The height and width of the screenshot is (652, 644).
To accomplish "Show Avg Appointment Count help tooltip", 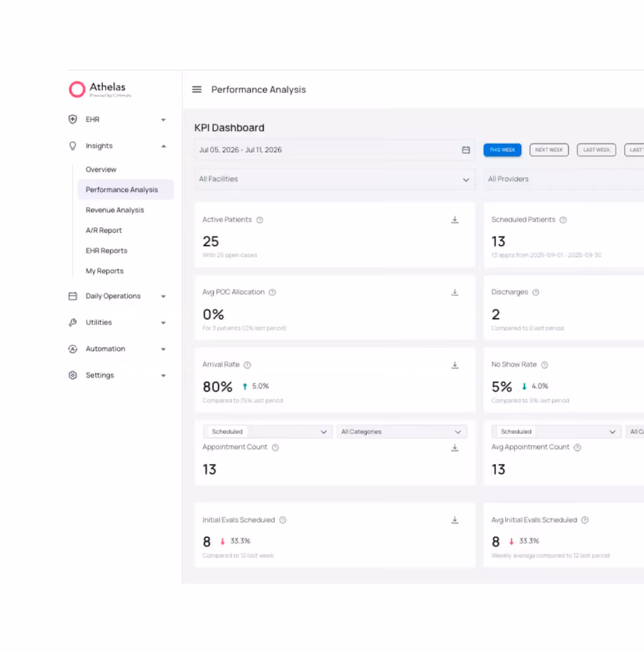I will coord(577,448).
